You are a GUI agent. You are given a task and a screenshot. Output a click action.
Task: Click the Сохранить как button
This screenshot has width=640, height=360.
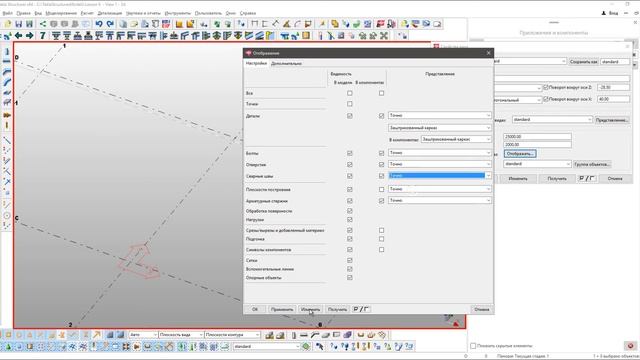[583, 62]
